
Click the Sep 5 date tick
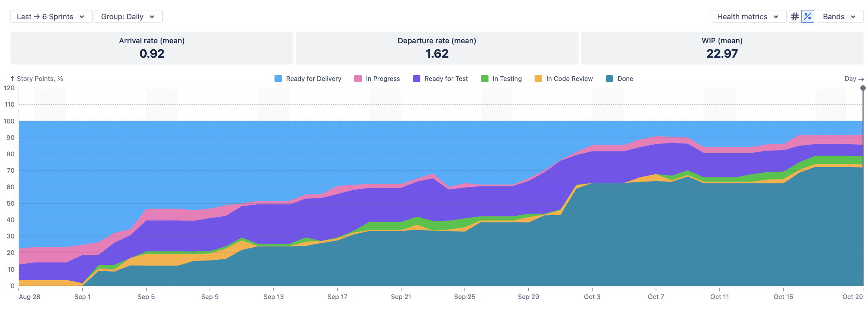(x=146, y=297)
